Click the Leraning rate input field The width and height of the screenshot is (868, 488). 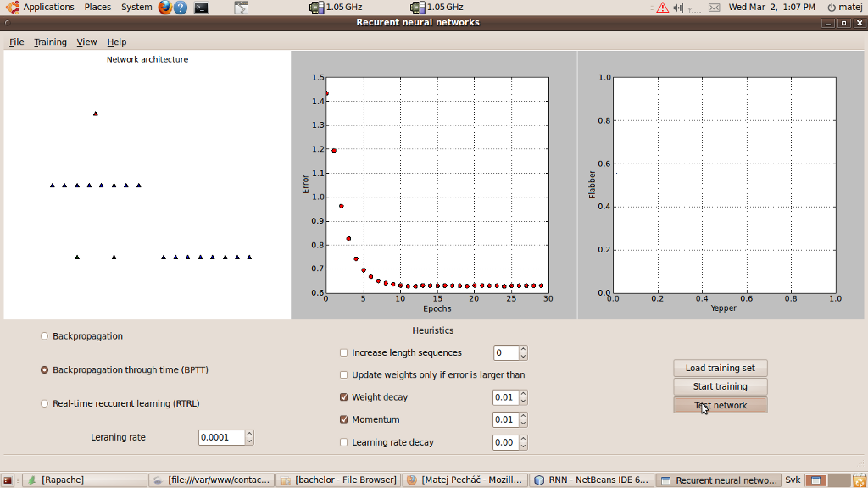click(221, 437)
